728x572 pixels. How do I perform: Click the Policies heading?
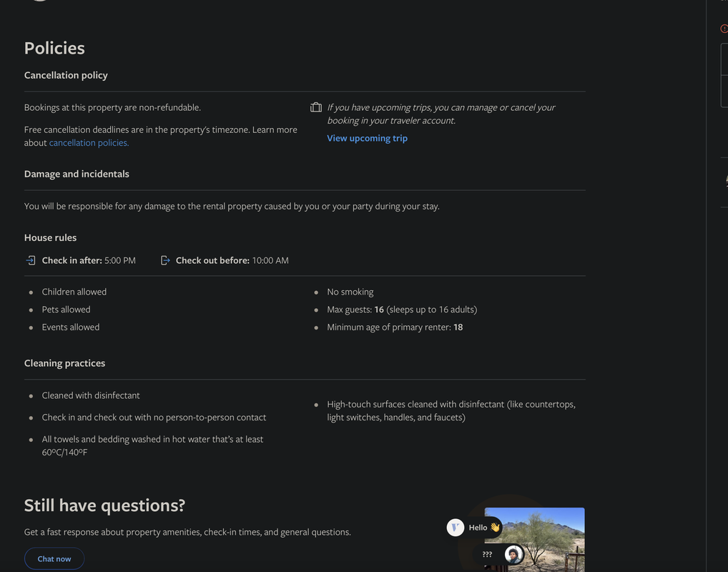click(x=54, y=49)
